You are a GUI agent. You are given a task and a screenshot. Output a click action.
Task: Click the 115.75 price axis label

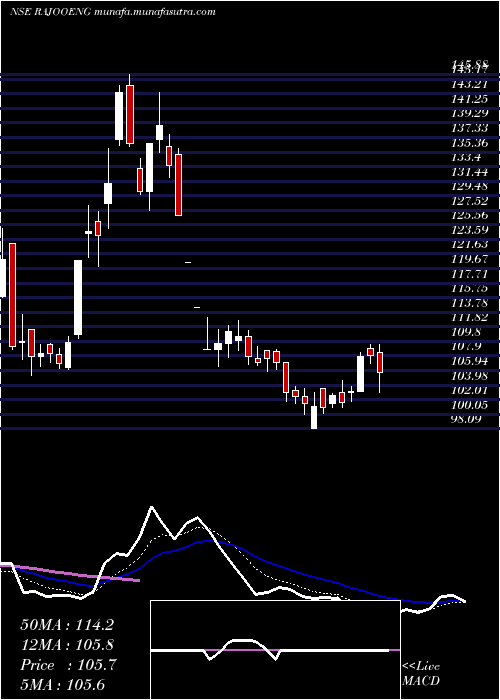469,288
